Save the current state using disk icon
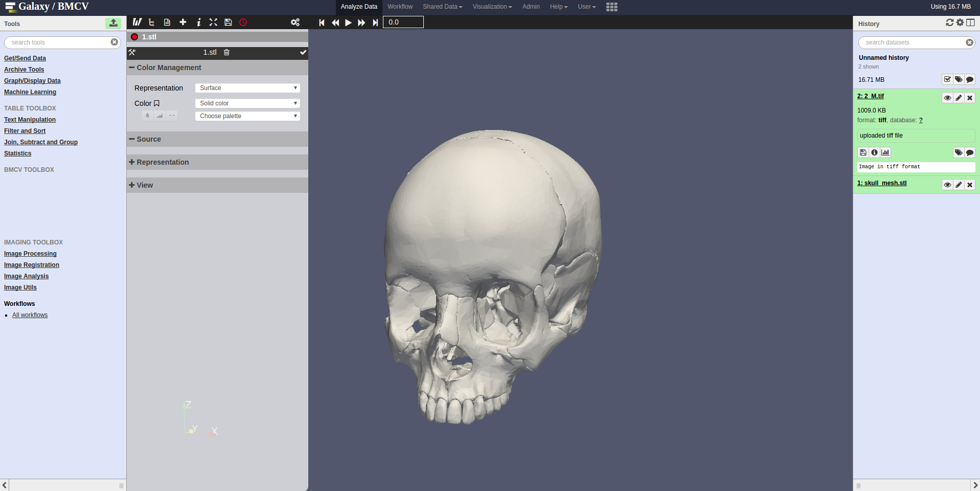This screenshot has width=980, height=491. pos(228,22)
